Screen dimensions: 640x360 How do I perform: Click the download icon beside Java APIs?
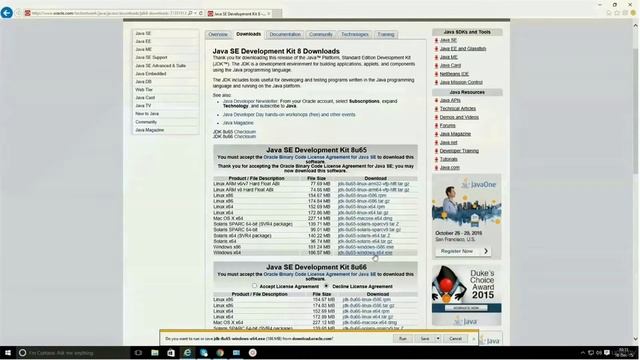436,100
